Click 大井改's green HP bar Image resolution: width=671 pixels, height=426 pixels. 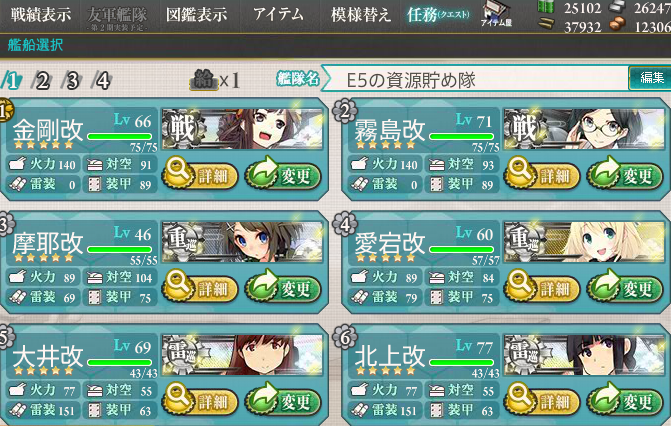point(120,362)
